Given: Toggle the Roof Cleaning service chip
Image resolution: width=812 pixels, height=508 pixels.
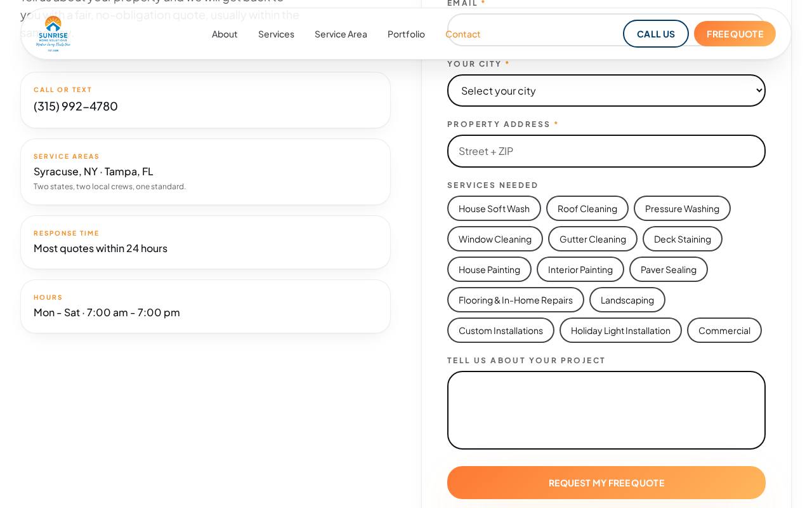Looking at the screenshot, I should (587, 208).
